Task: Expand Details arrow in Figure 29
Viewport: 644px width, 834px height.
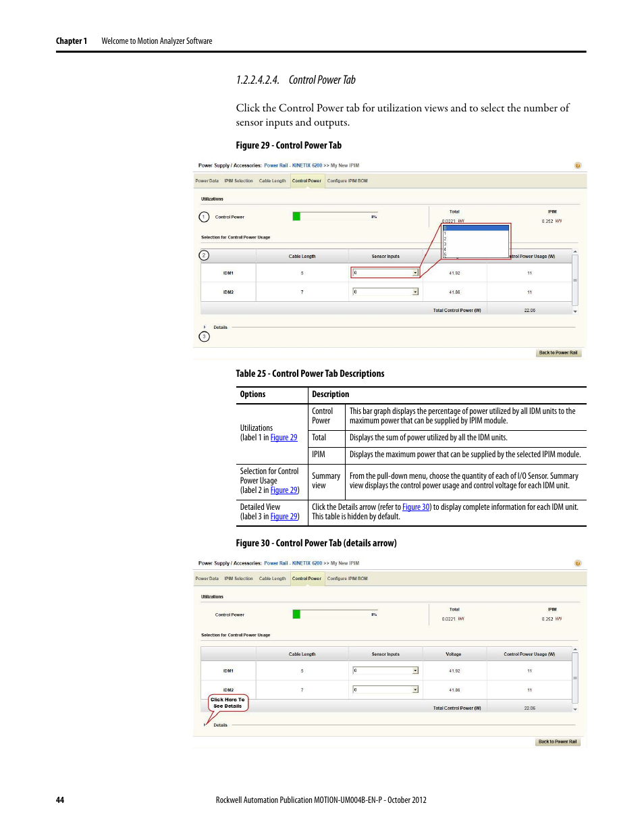Action: click(x=205, y=328)
